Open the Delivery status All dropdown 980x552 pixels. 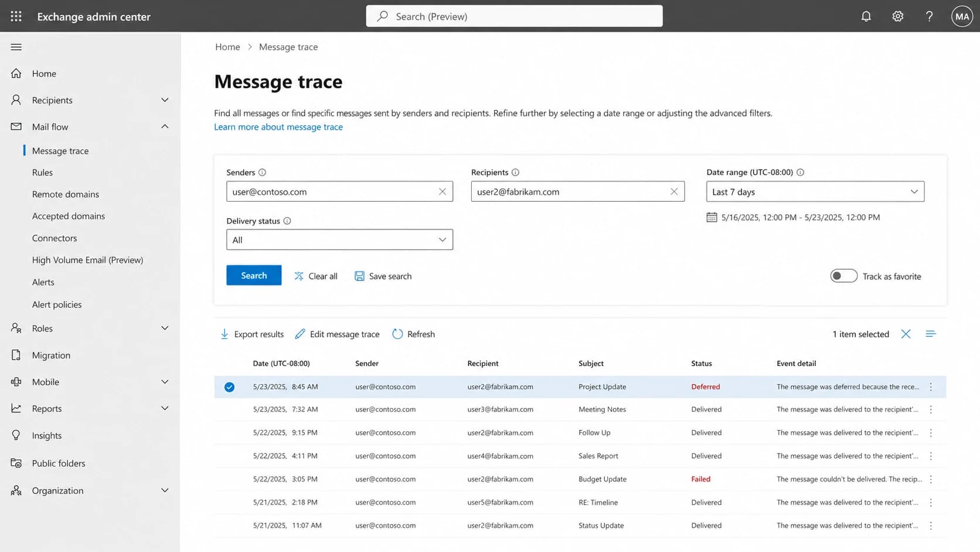click(339, 239)
